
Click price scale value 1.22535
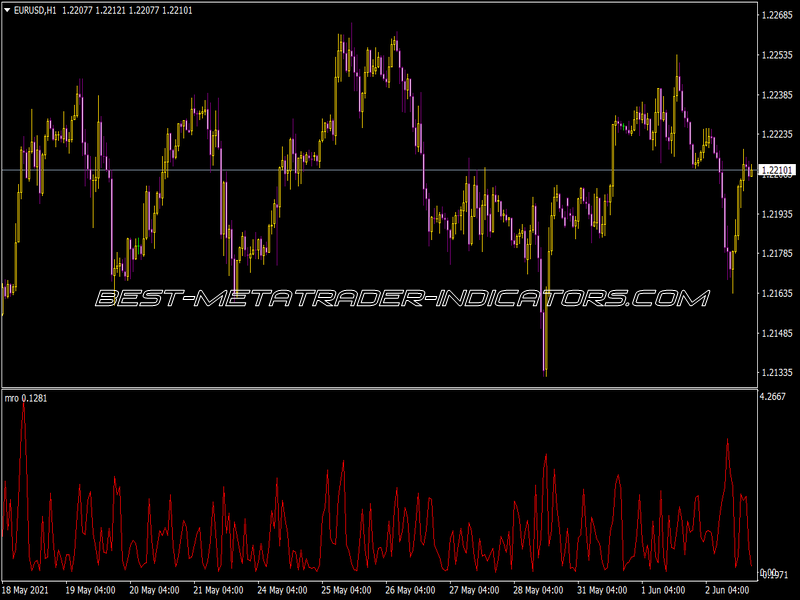(x=777, y=55)
